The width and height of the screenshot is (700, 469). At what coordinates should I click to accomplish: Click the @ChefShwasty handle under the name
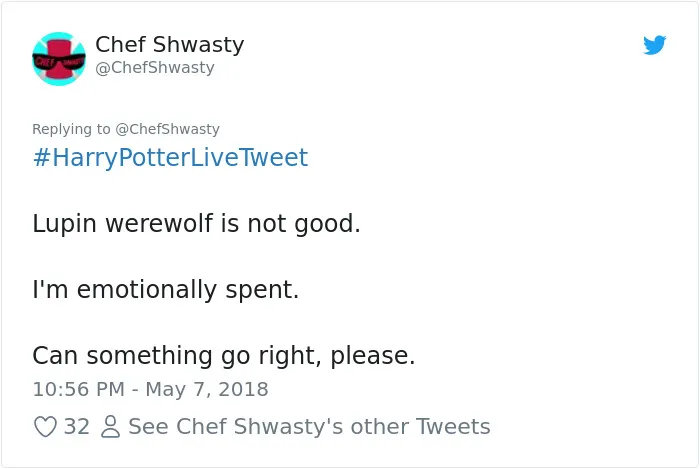click(155, 67)
